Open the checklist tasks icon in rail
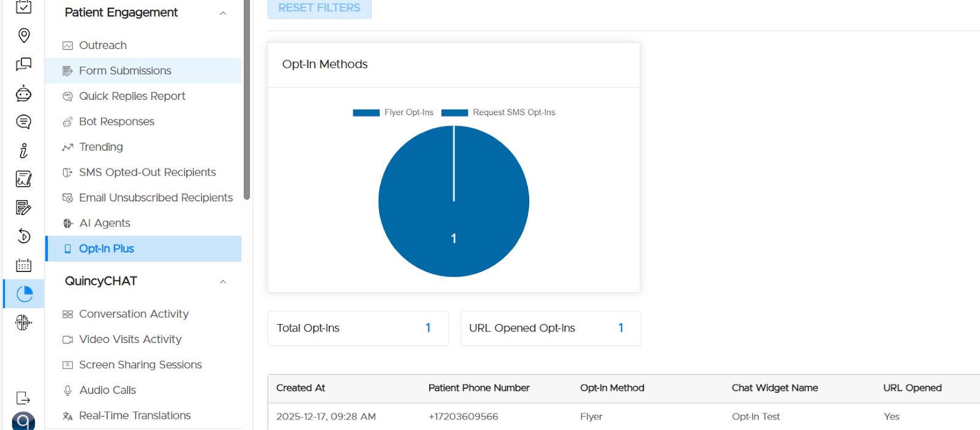Image resolution: width=980 pixels, height=430 pixels. (x=23, y=7)
